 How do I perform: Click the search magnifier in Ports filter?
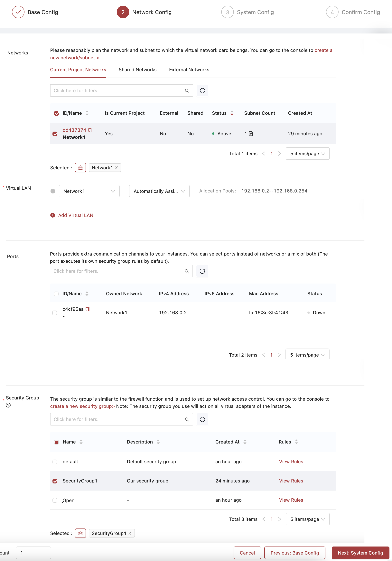(x=187, y=271)
